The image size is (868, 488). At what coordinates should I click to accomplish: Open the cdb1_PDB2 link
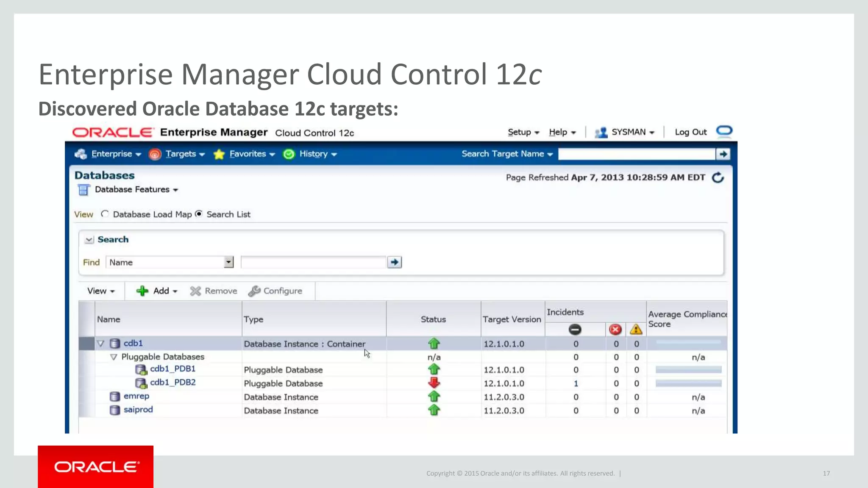(173, 383)
